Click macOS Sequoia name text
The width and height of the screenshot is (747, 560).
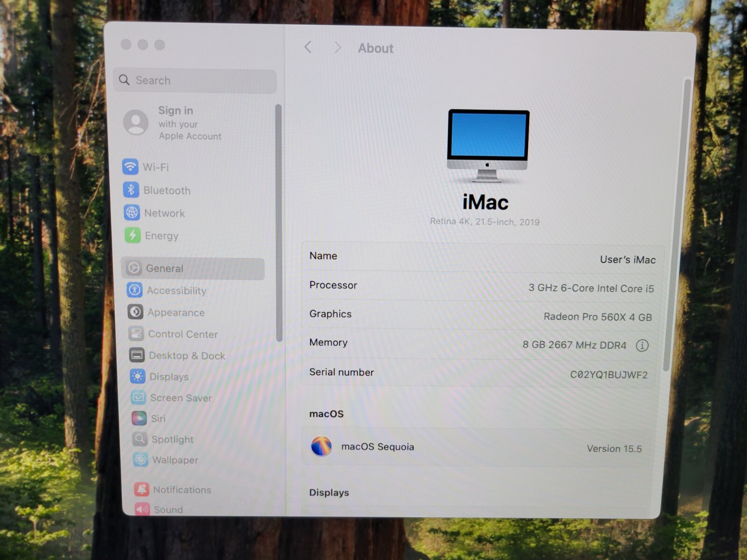(377, 447)
